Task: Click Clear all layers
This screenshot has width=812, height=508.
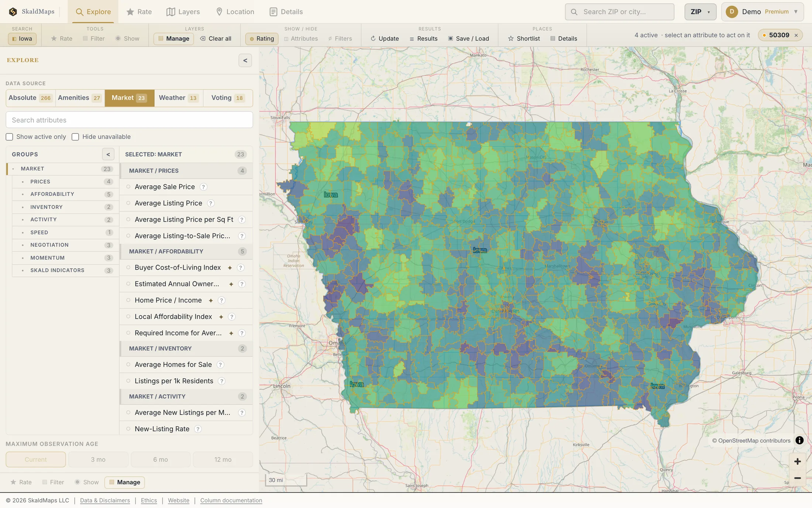Action: pos(216,38)
